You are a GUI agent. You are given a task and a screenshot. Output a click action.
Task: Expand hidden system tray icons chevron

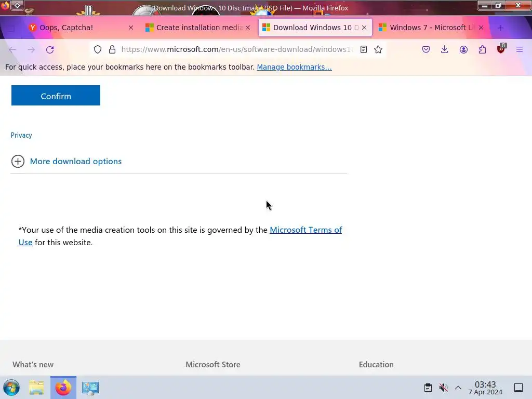(458, 388)
